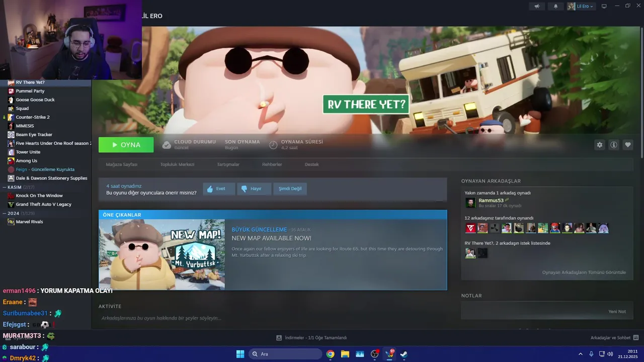Collapse the KASIM library group
The height and width of the screenshot is (362, 644).
pyautogui.click(x=5, y=187)
